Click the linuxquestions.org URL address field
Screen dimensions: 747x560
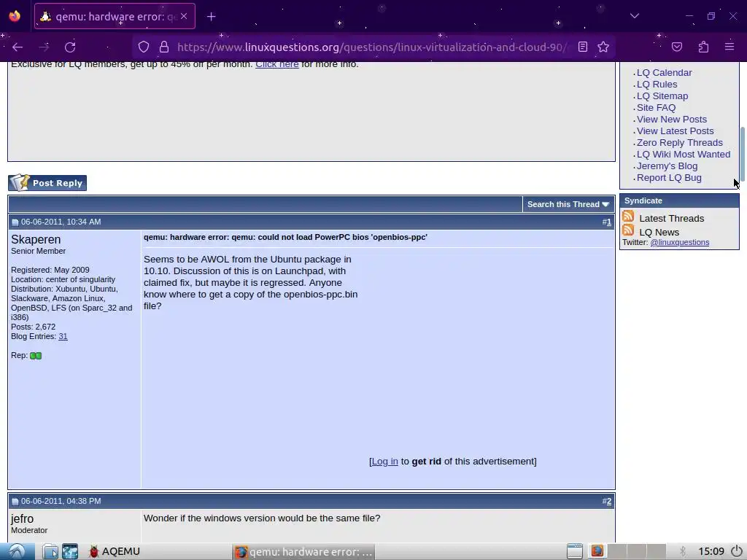pos(372,47)
